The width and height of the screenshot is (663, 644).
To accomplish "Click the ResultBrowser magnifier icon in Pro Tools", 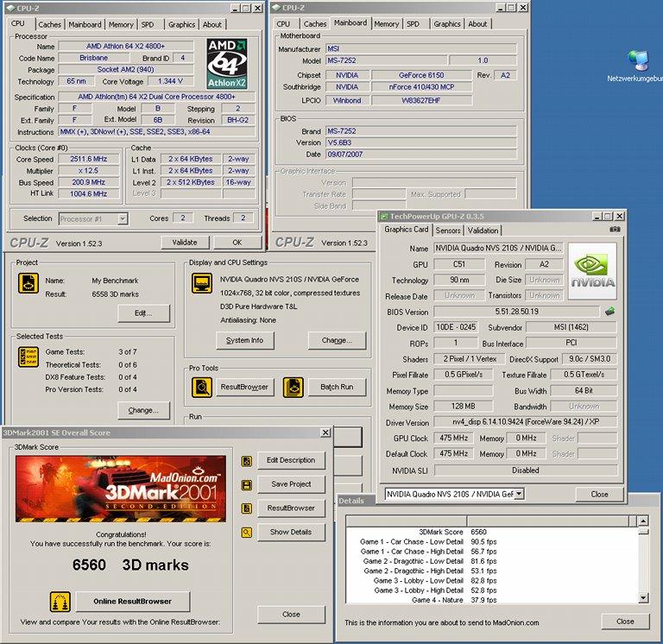I will pyautogui.click(x=202, y=388).
